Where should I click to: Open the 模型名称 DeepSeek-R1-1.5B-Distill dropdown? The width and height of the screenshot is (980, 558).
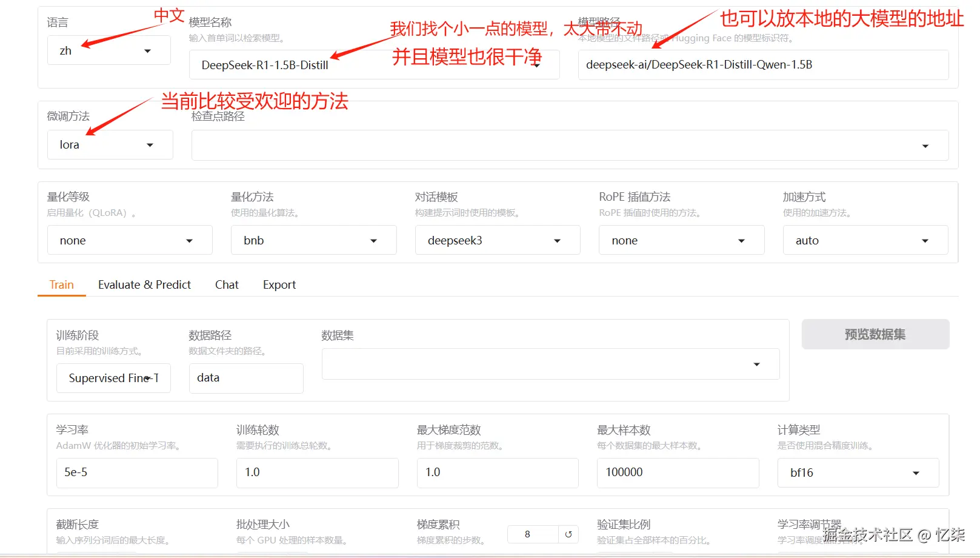pos(374,65)
